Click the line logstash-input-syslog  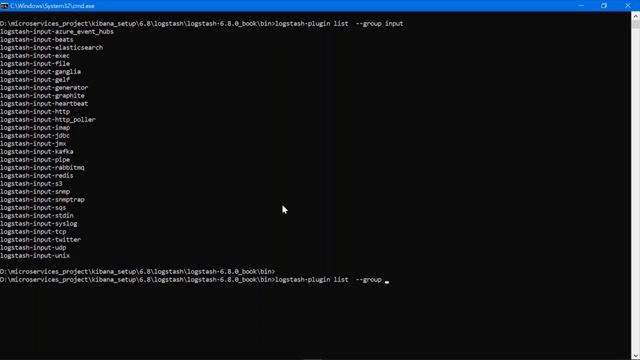[x=39, y=224]
